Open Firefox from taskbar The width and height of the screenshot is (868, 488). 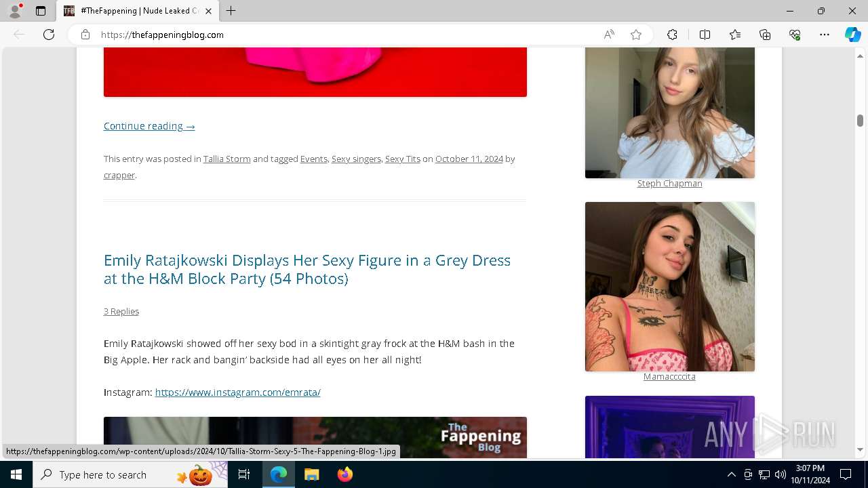coord(345,474)
